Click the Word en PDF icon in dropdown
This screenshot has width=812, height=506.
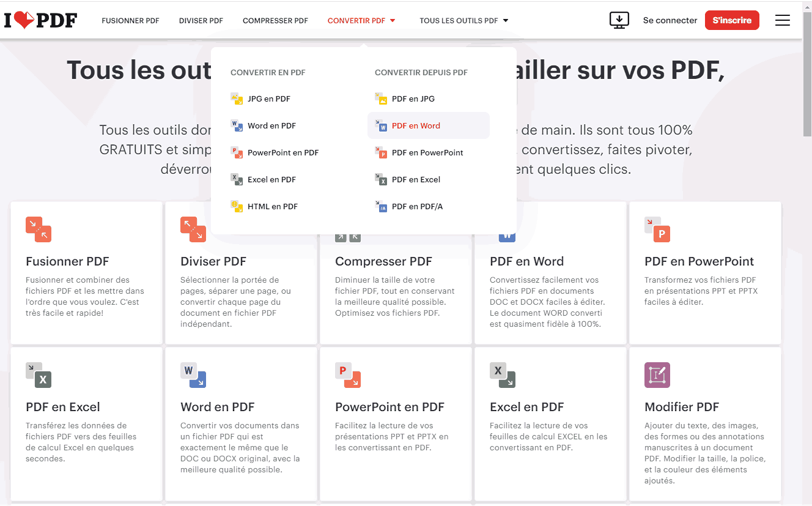[x=237, y=125]
